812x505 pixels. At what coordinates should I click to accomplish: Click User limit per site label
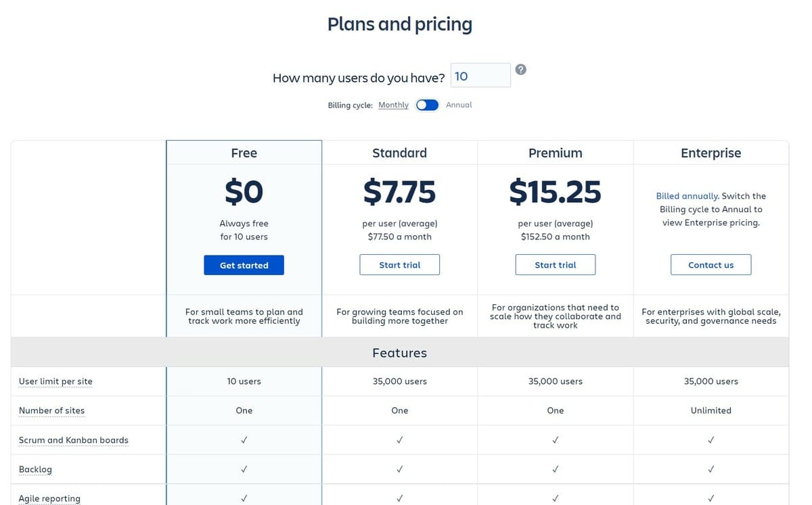click(x=55, y=381)
